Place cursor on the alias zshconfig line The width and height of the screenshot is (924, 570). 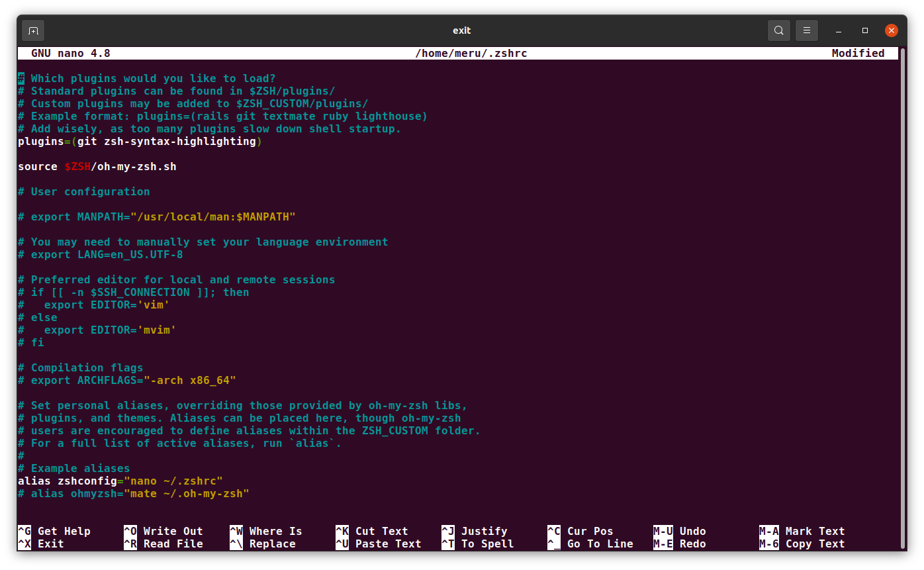[x=120, y=481]
